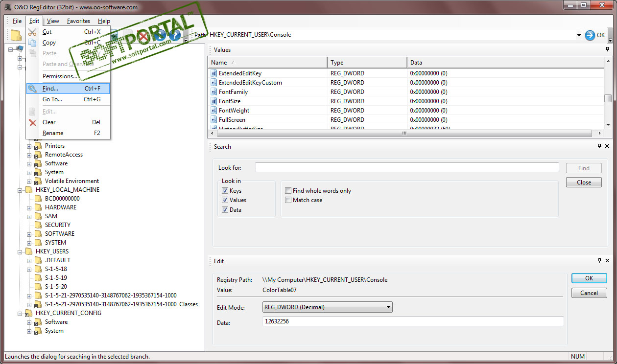Click the blue arrow OK next to Path
617x364 pixels.
click(595, 35)
